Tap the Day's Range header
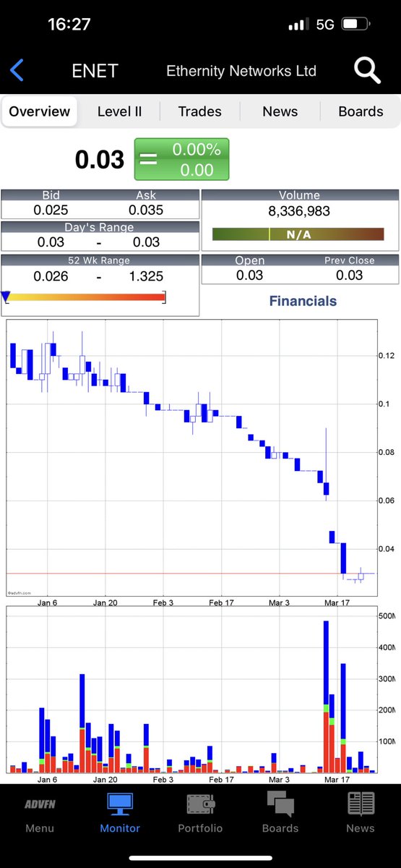 (x=100, y=228)
